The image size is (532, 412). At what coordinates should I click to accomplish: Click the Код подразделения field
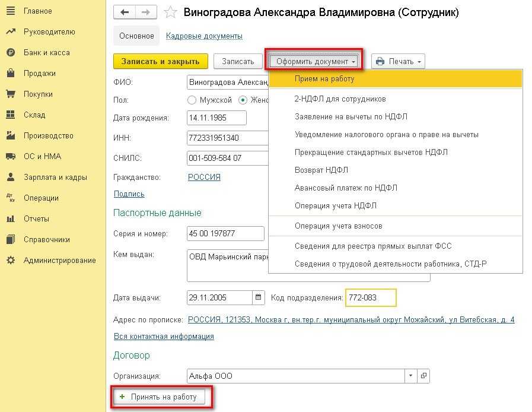pos(371,297)
